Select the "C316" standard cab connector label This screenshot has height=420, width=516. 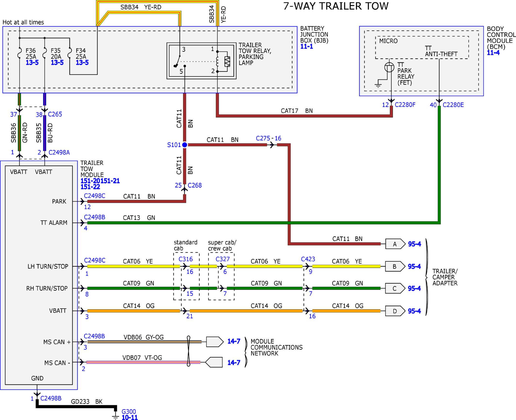[x=186, y=259]
